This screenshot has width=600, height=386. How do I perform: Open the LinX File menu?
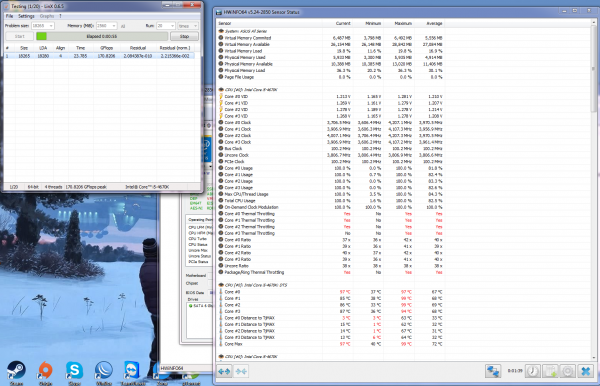9,16
